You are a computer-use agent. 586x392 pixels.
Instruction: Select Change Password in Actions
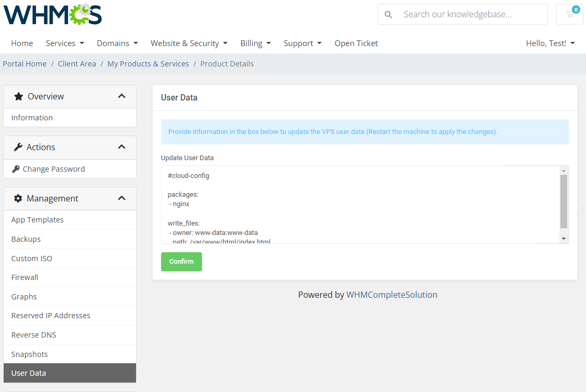coord(70,169)
